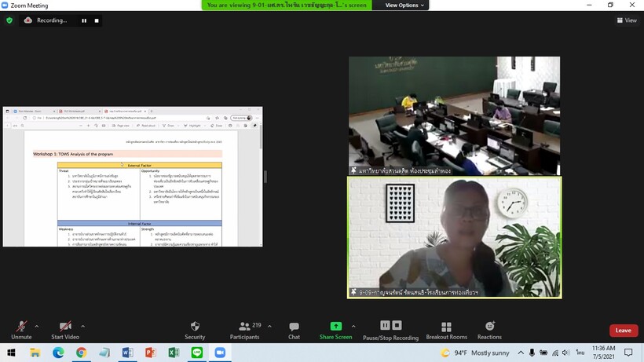644x362 pixels.
Task: Open Windows Start menu
Action: coord(11,353)
